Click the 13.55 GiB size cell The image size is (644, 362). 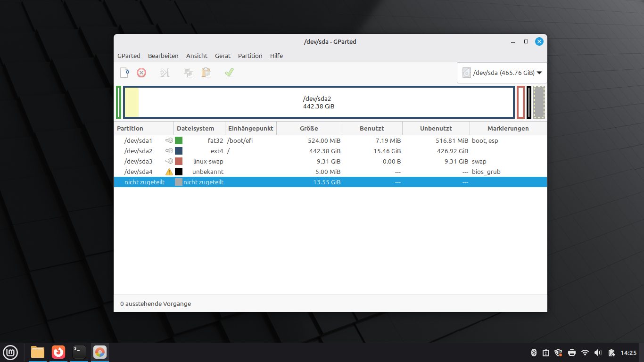click(327, 182)
